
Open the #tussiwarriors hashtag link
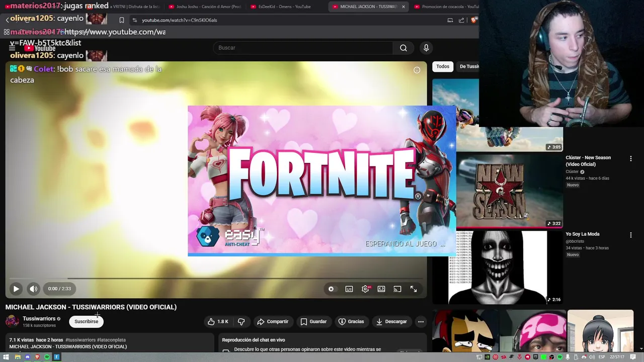[80, 340]
